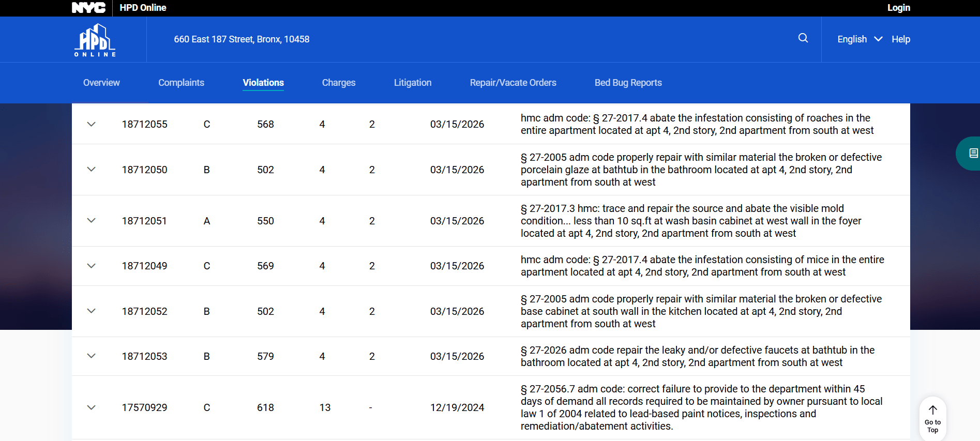Click the Help link
Screen dimensions: 980x441
tap(900, 39)
